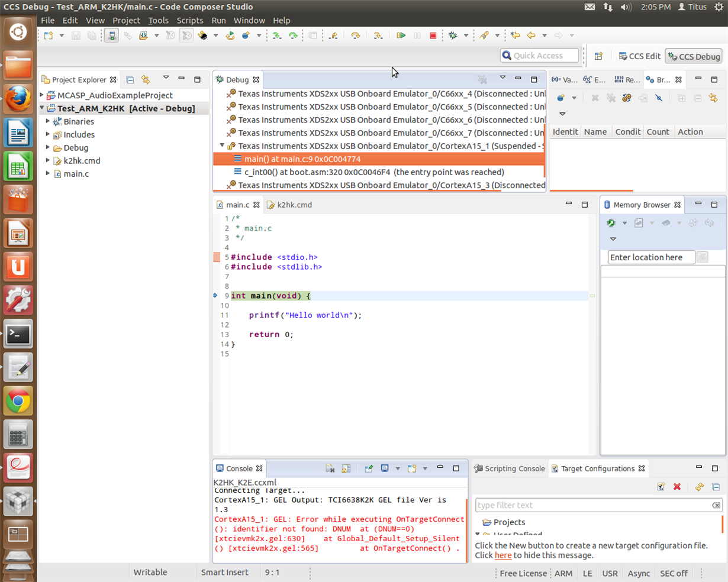Open the Project menu
The image size is (728, 582).
126,20
